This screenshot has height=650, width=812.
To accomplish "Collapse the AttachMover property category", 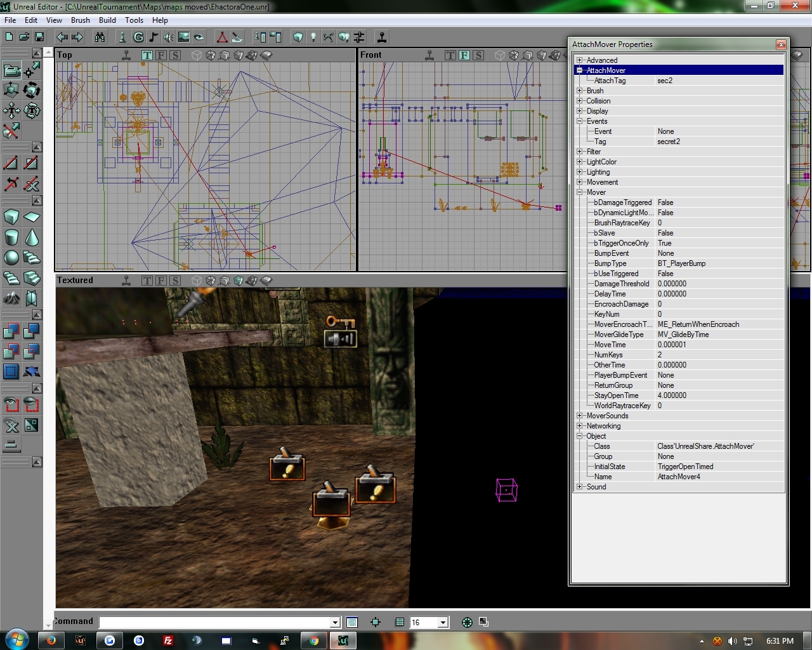I will click(579, 70).
